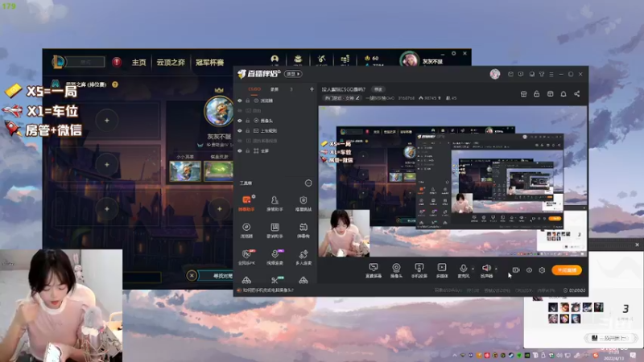Open speaker options arrow beside speaker icon
Viewport: 644px width, 362px height.
[496, 269]
